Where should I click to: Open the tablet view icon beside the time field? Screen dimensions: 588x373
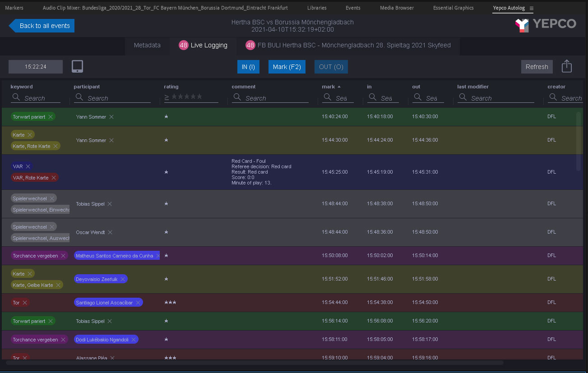point(77,67)
